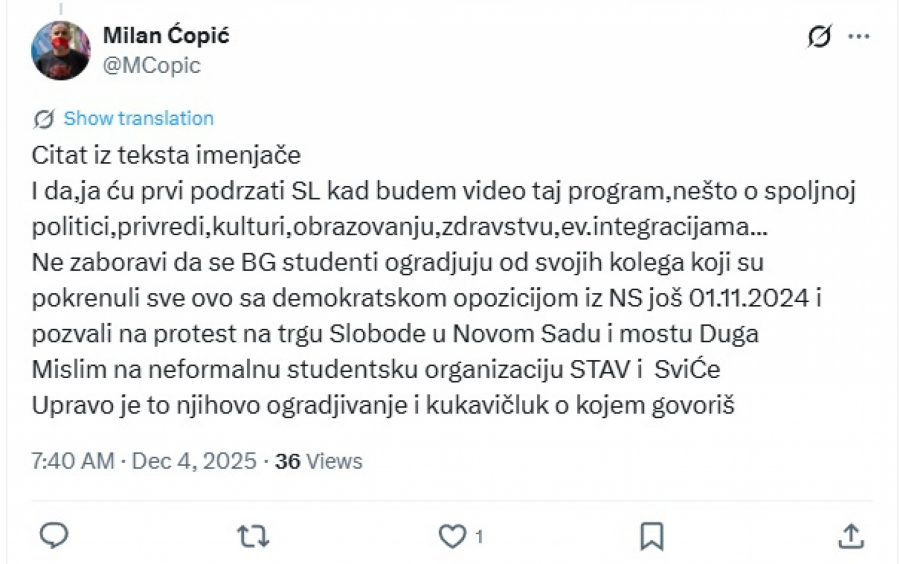The height and width of the screenshot is (564, 900).
Task: Reply to the post with the comment icon
Action: [53, 536]
